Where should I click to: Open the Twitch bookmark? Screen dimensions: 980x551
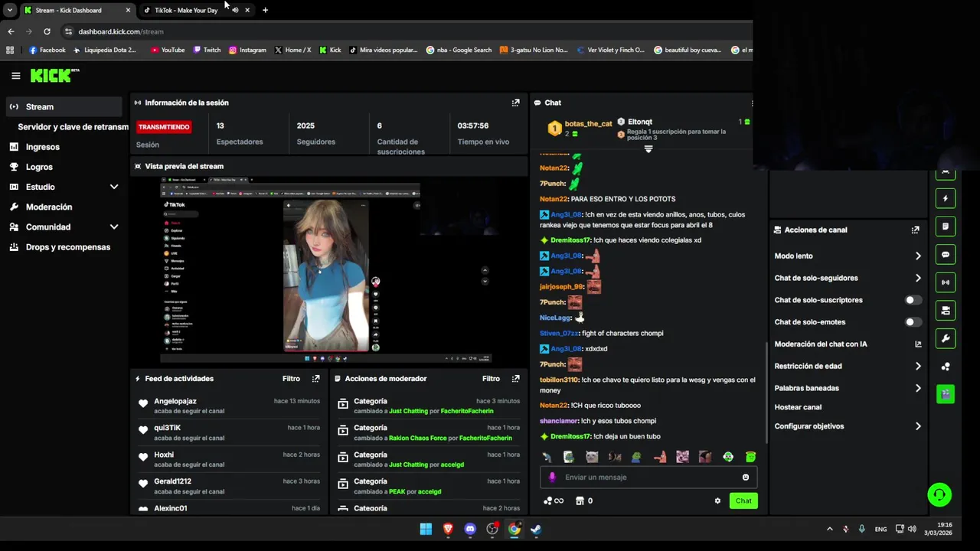(207, 50)
